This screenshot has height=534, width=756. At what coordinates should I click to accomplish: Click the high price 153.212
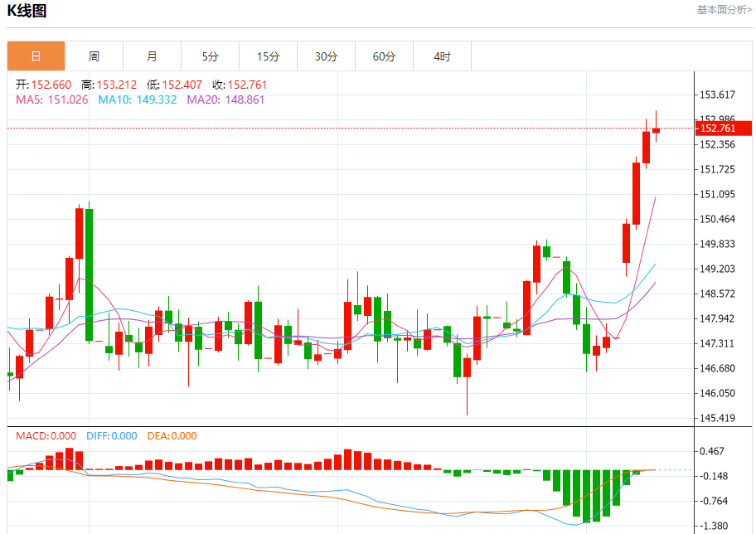tap(117, 85)
